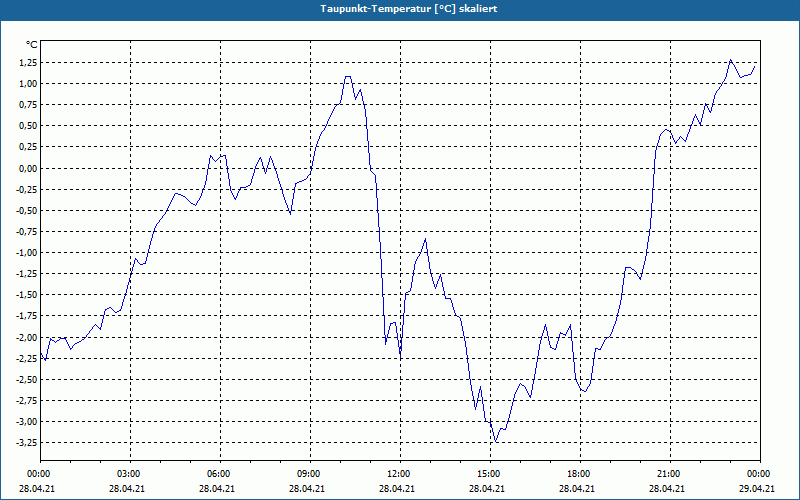Click the '°C' unit label above the y-axis
Screen dimensions: 800x500
coord(31,45)
